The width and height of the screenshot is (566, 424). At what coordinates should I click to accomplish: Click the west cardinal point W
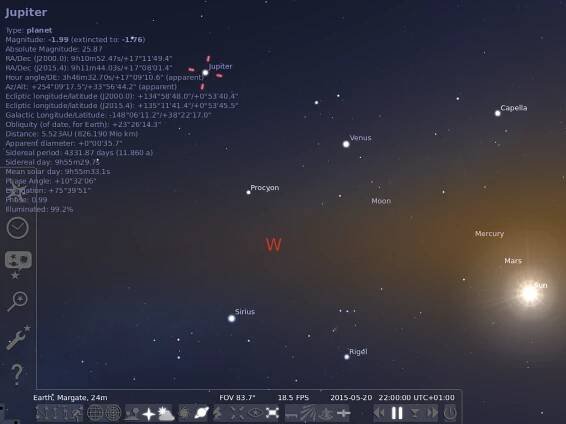(x=273, y=245)
